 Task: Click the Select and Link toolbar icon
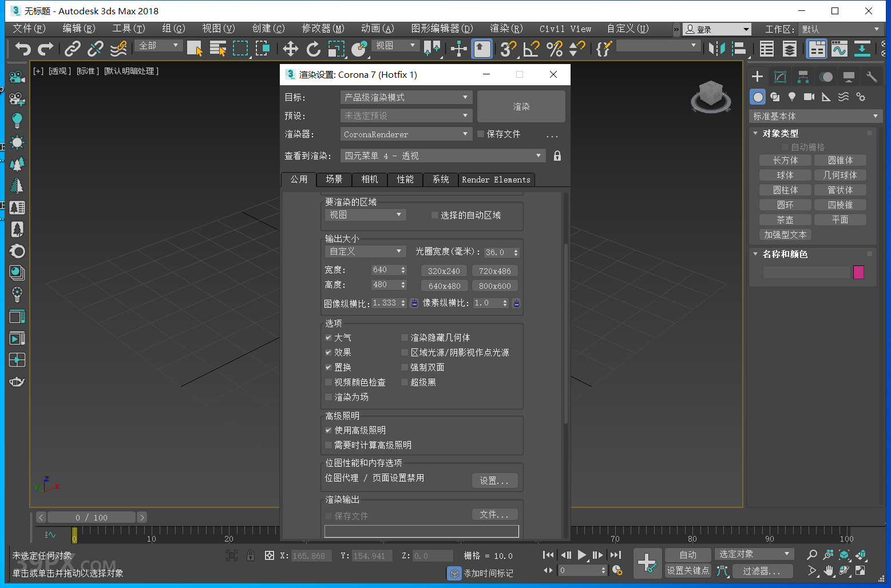tap(72, 49)
